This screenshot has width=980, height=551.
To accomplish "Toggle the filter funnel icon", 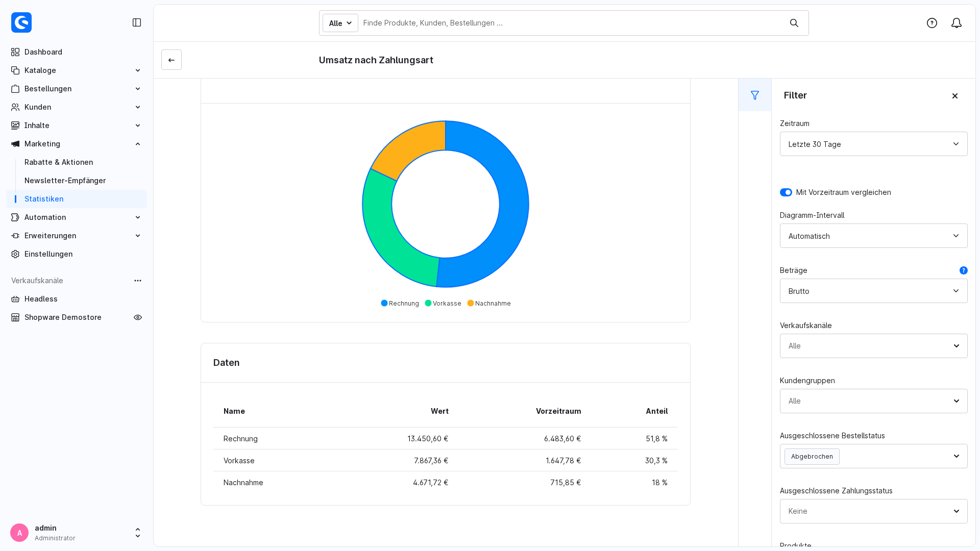I will pos(755,95).
